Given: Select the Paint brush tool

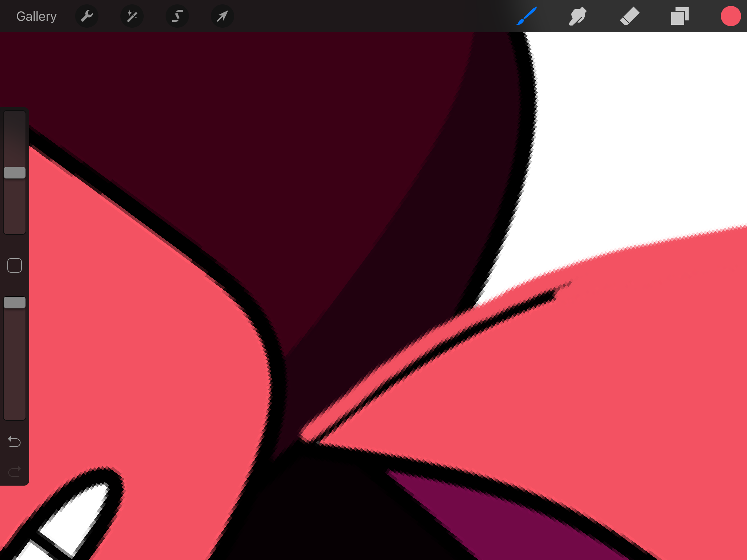Looking at the screenshot, I should tap(527, 16).
